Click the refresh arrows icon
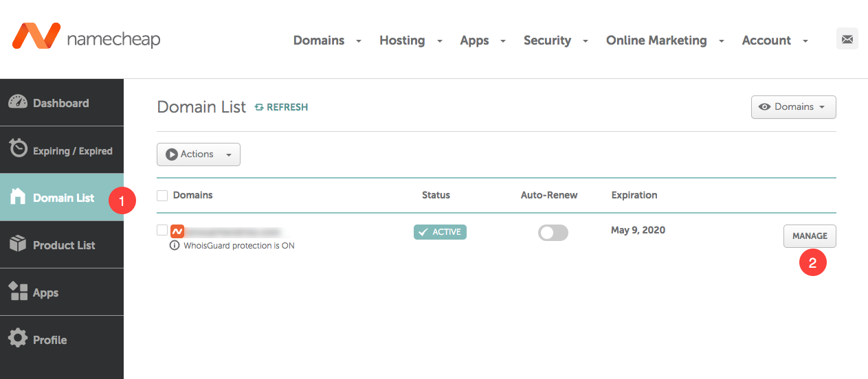Image resolution: width=868 pixels, height=379 pixels. pos(259,107)
